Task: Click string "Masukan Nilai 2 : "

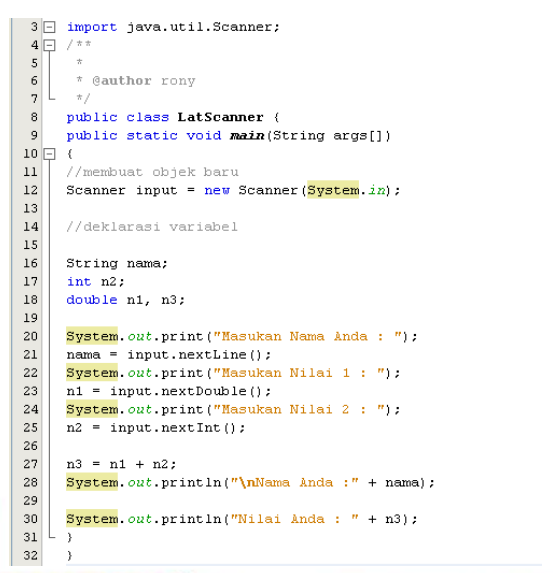Action: pyautogui.click(x=299, y=409)
